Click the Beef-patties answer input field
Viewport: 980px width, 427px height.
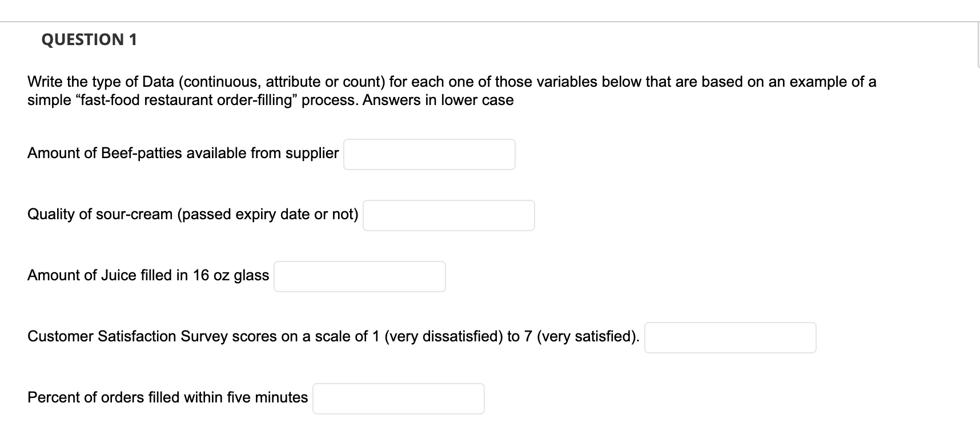pos(429,154)
